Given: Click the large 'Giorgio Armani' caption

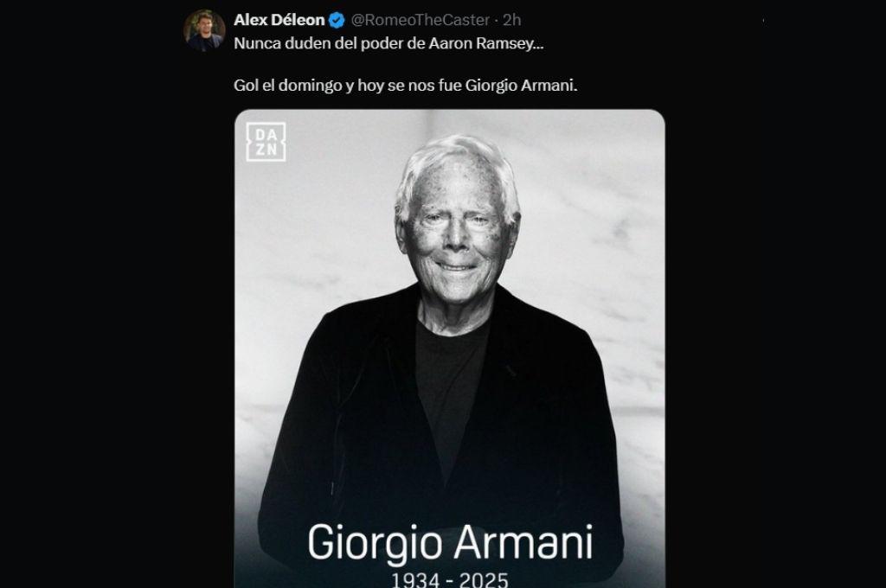Looking at the screenshot, I should (x=450, y=543).
